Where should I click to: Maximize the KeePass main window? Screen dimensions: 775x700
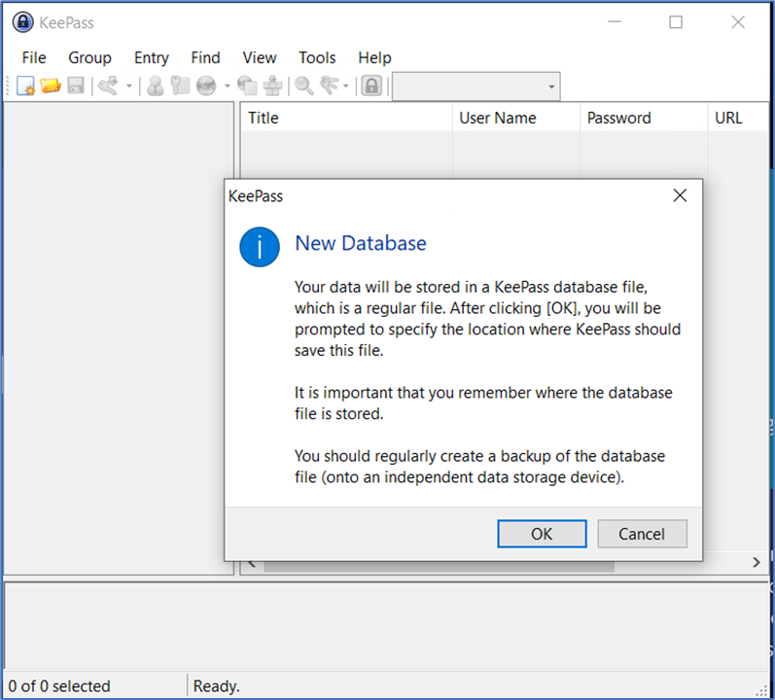(x=676, y=21)
